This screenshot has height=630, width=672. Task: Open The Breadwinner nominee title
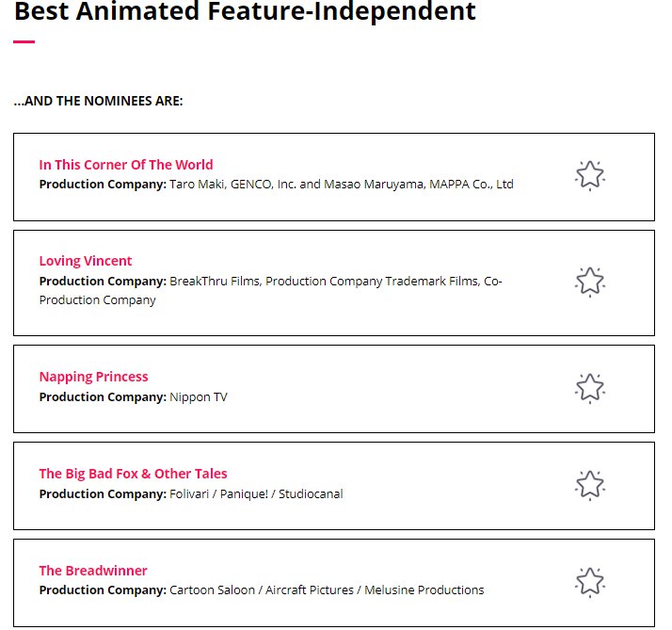point(93,571)
